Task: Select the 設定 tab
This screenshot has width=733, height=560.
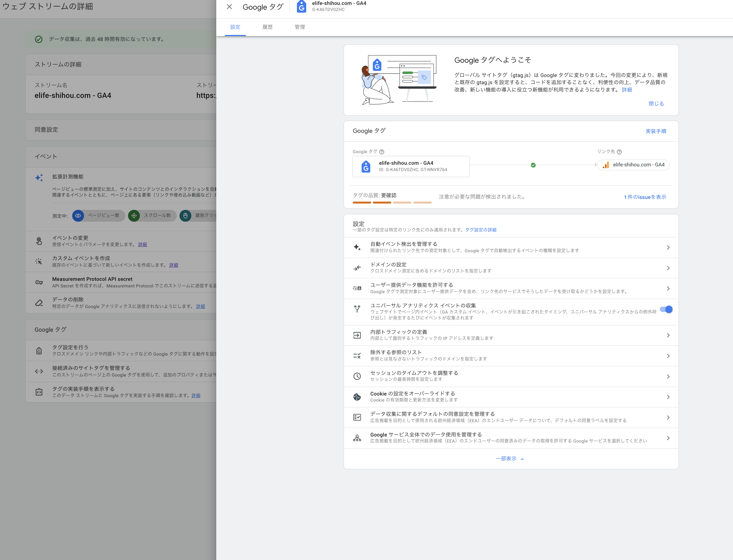Action: click(235, 27)
